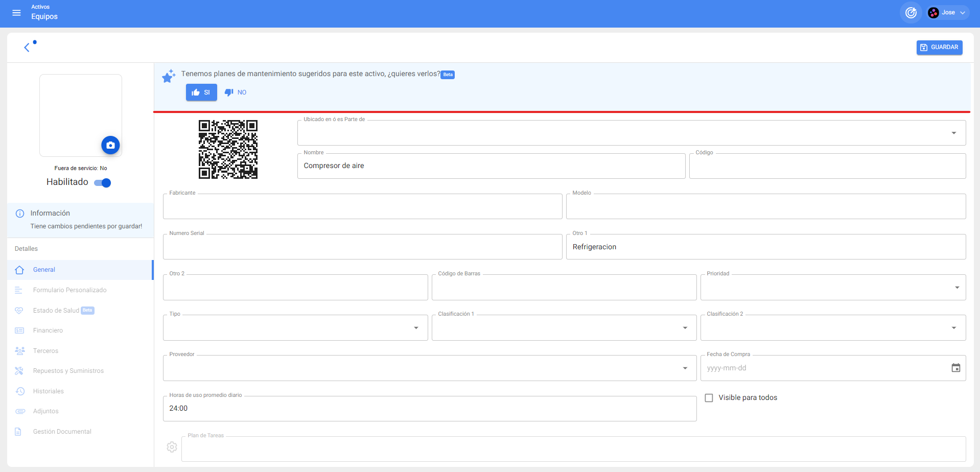Select Repuestos y Suministros in sidebar

[68, 371]
